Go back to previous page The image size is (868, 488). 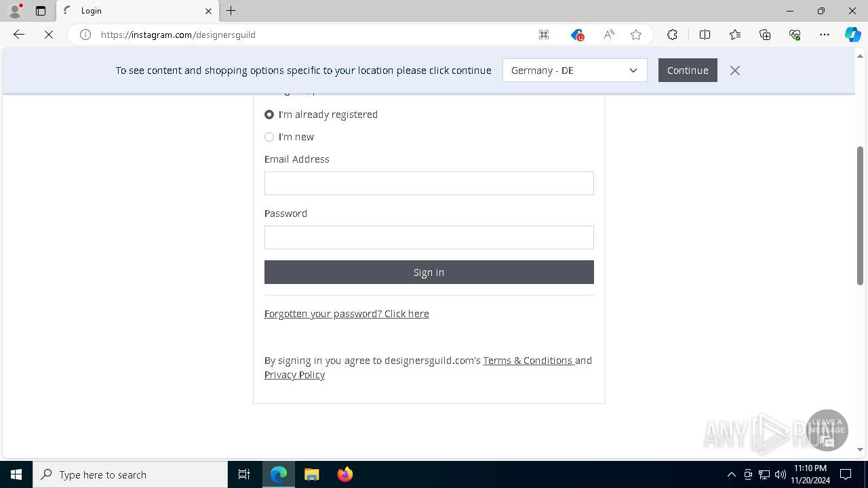click(x=19, y=35)
